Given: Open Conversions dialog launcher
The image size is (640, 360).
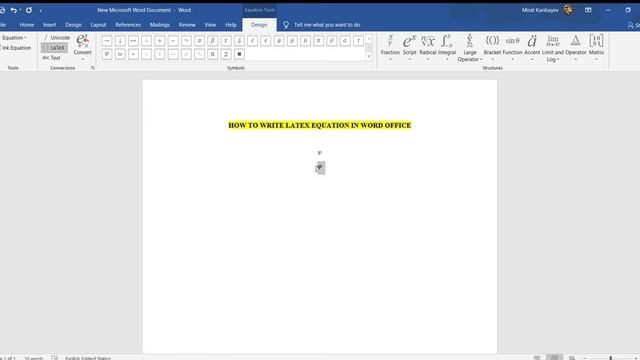Looking at the screenshot, I should click(x=93, y=68).
